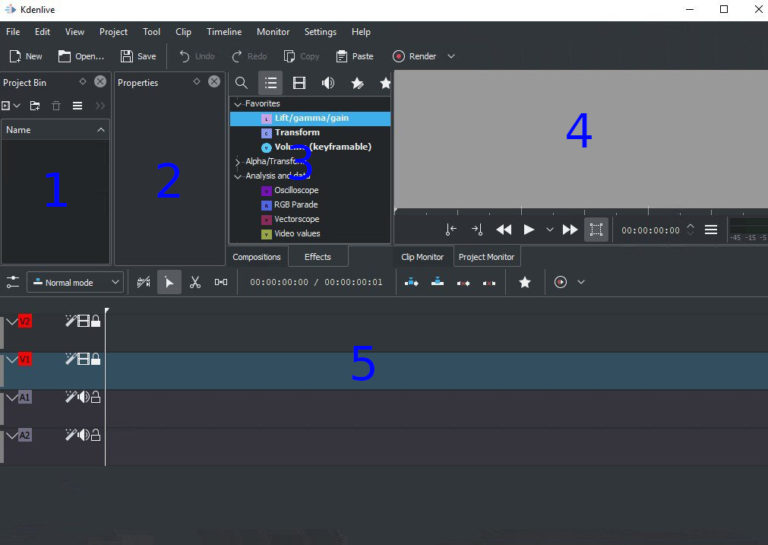Sort by the Name column header

click(55, 130)
